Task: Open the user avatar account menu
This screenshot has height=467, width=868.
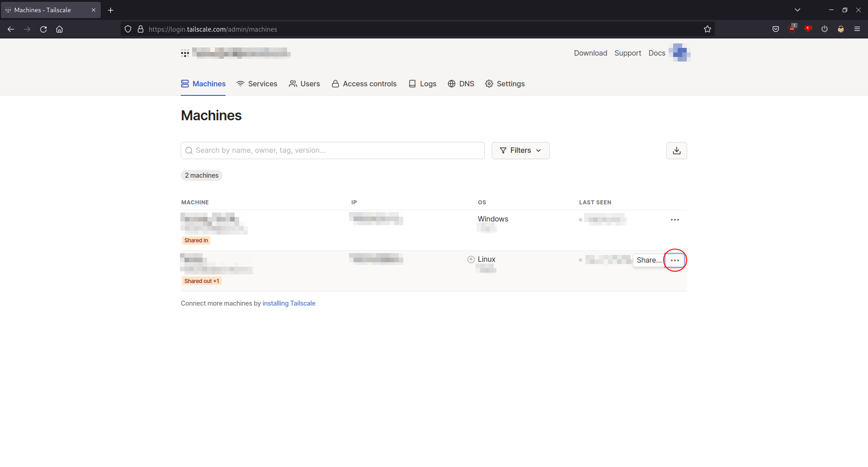Action: (680, 53)
